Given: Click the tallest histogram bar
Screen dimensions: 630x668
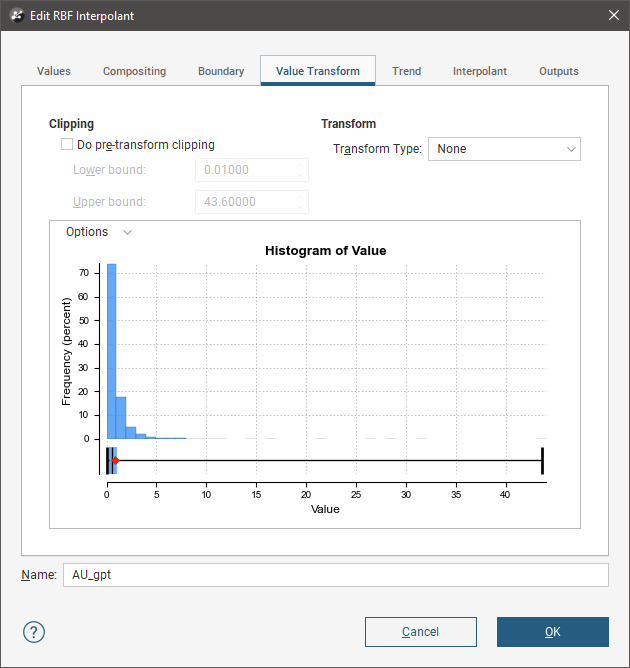Looking at the screenshot, I should click(x=112, y=350).
